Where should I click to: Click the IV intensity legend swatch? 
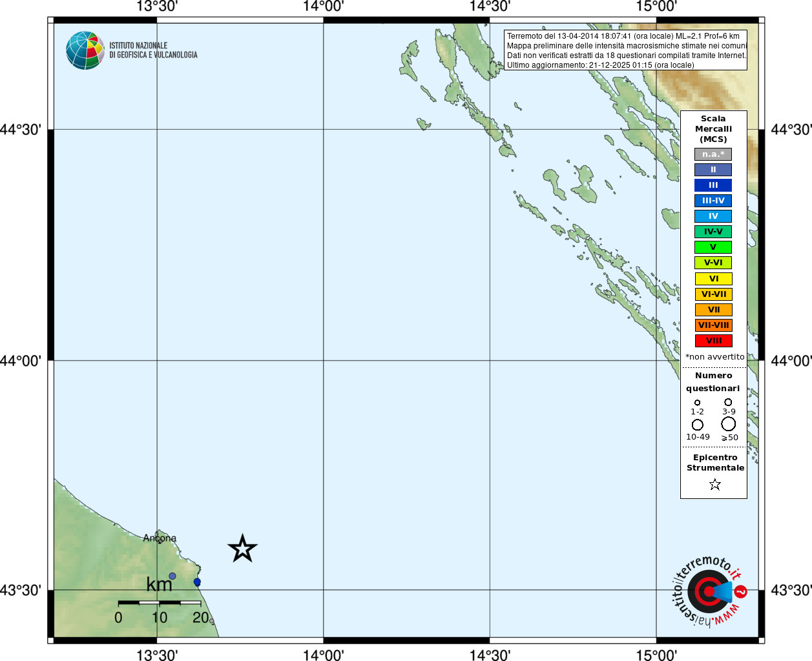pyautogui.click(x=713, y=216)
